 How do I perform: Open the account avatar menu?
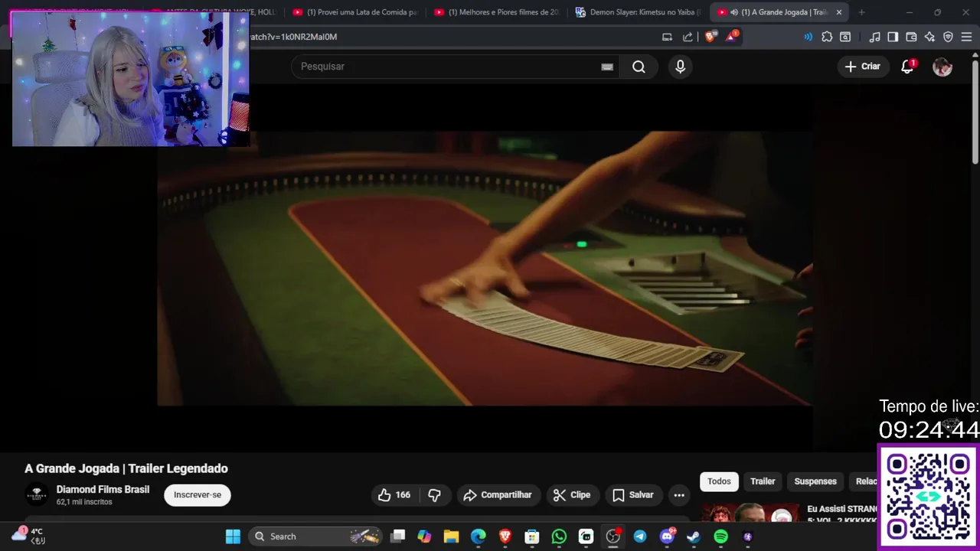(942, 67)
